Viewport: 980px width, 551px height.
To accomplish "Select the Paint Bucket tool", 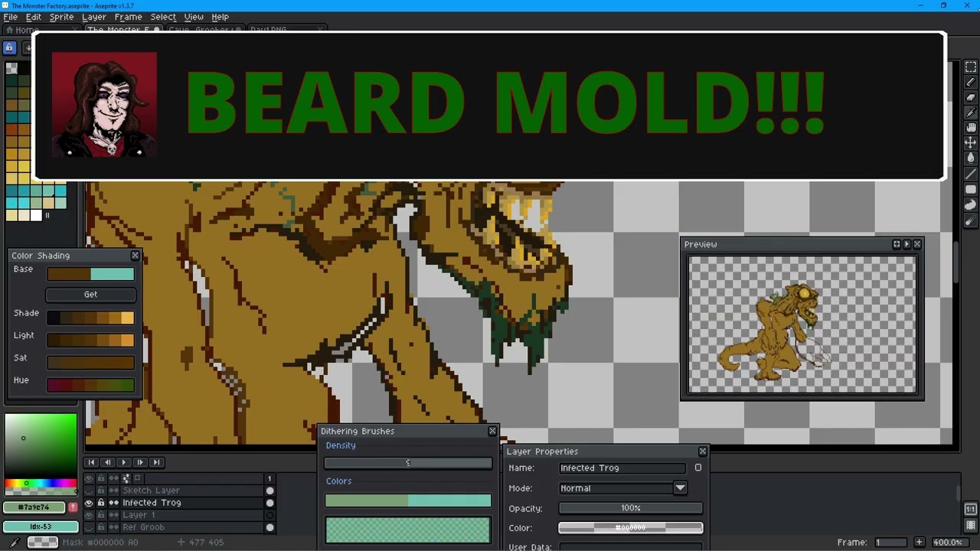I will pos(970,158).
